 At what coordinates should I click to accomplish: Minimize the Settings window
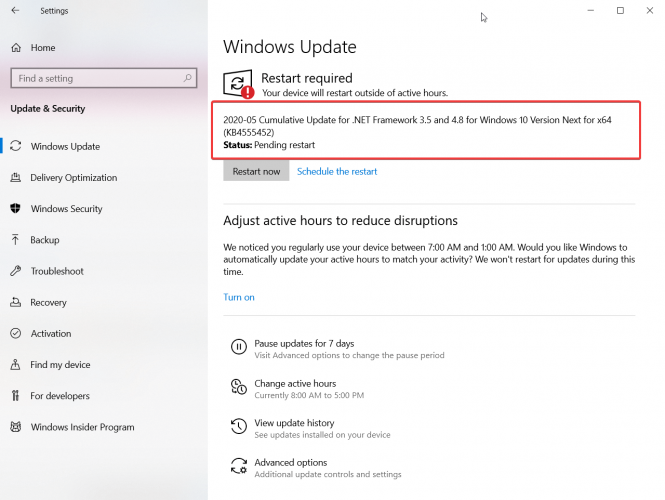590,10
